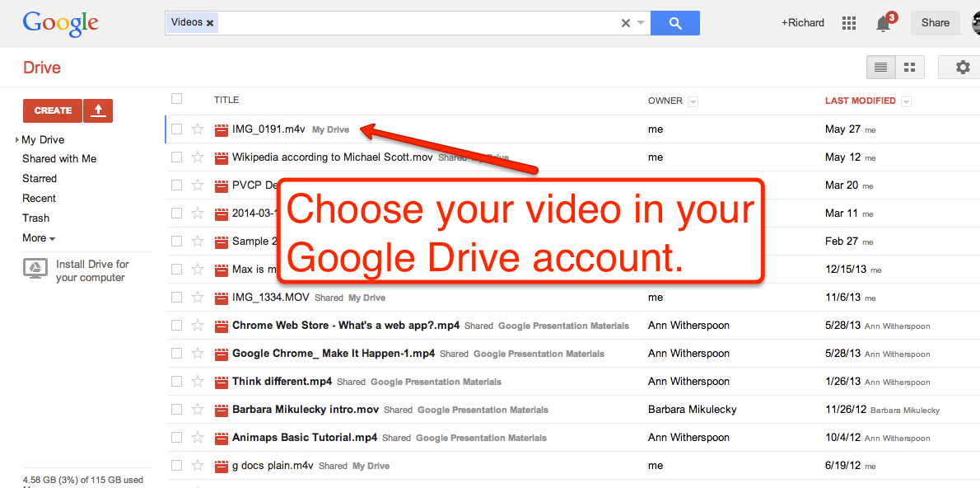Star the IMG_0191.m4v file
Viewport: 980px width, 488px height.
[198, 129]
